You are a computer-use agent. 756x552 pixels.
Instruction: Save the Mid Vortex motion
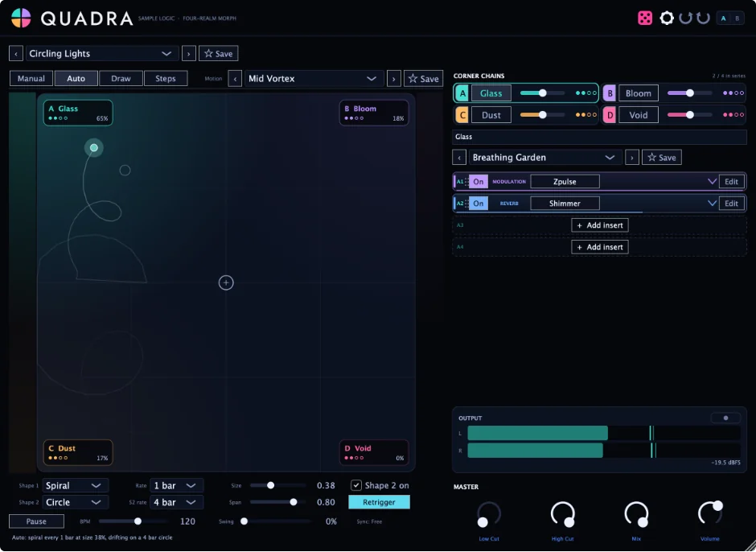[423, 79]
